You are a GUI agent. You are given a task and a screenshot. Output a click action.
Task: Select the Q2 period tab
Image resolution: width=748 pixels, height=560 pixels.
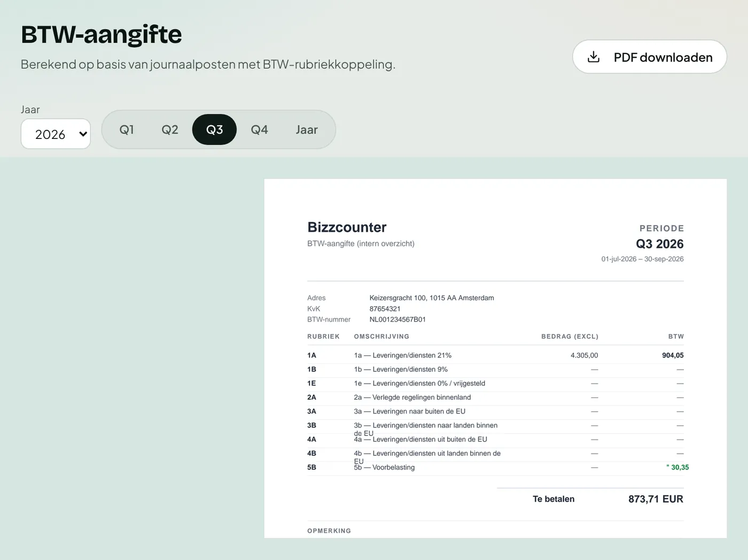(x=170, y=129)
